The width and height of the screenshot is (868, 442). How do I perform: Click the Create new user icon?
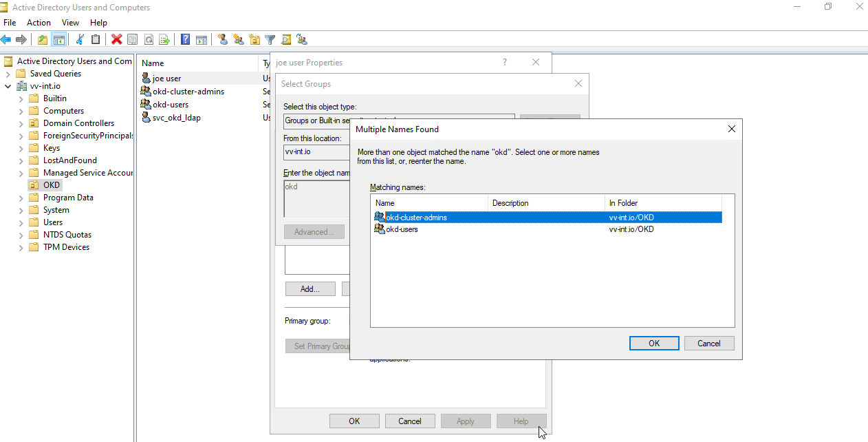click(222, 39)
